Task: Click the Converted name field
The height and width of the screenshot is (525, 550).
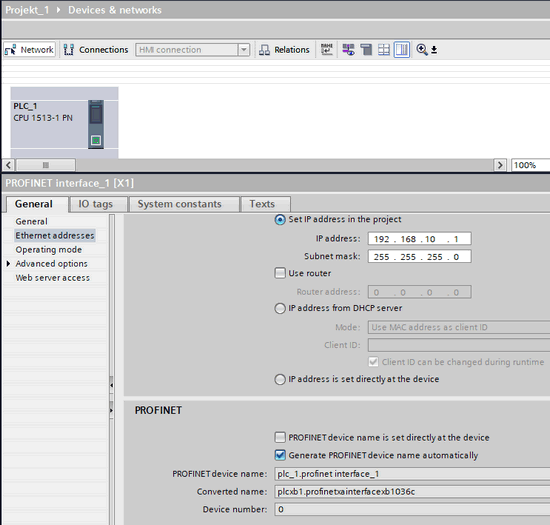Action: (x=412, y=492)
